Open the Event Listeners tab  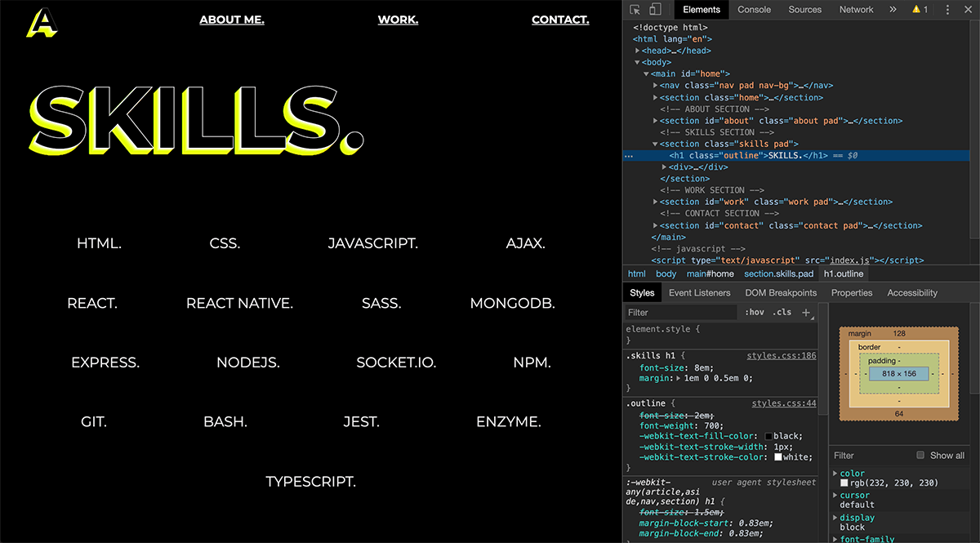(699, 292)
